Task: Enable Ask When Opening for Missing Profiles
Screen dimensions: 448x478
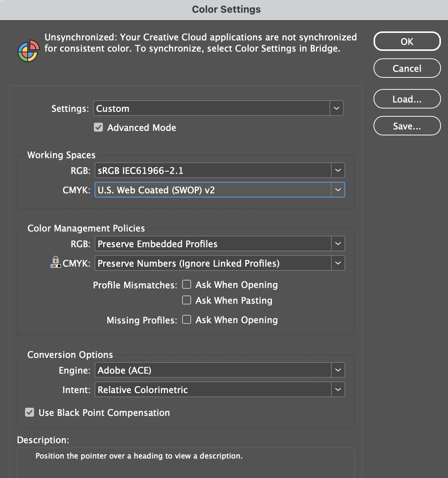Action: tap(186, 319)
